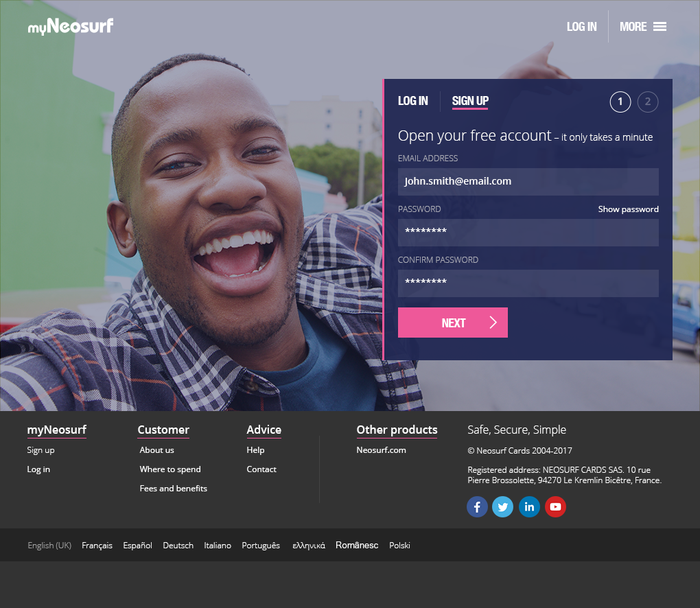The image size is (700, 608).
Task: Click the Safe, Secure, Simple text
Action: pos(517,430)
